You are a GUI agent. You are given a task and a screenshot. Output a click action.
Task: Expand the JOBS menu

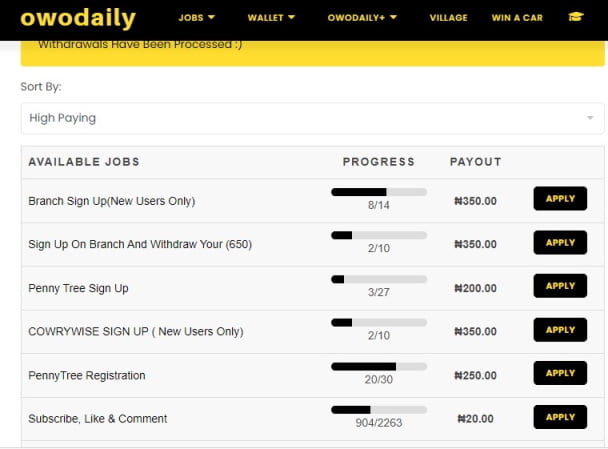pos(196,17)
